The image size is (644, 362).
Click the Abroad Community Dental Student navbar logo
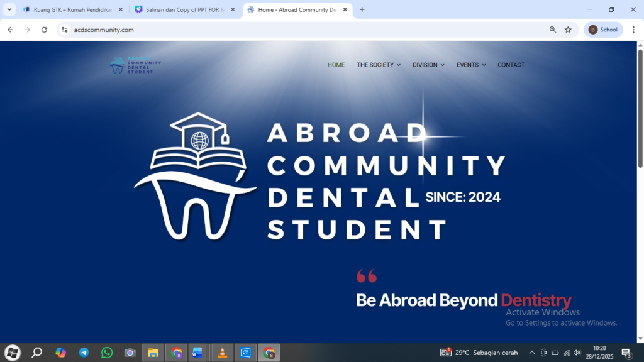135,65
